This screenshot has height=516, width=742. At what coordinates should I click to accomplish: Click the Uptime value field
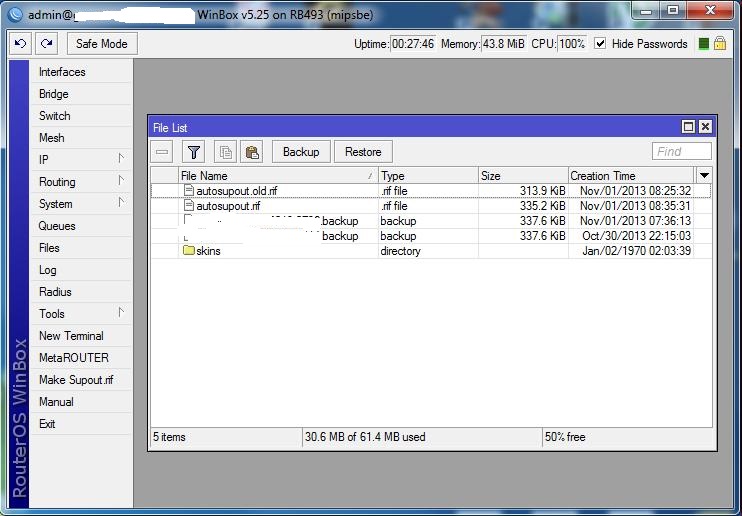413,44
